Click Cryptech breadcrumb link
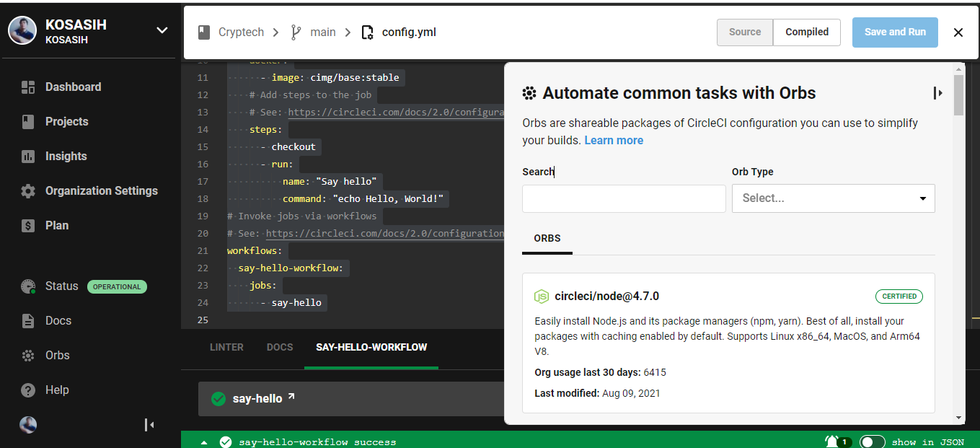This screenshot has height=448, width=980. tap(242, 32)
